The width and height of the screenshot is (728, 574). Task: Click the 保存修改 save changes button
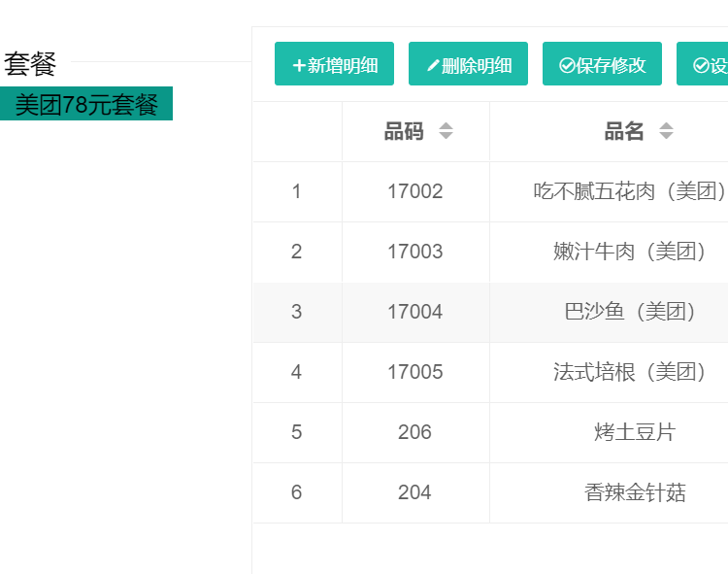point(602,64)
